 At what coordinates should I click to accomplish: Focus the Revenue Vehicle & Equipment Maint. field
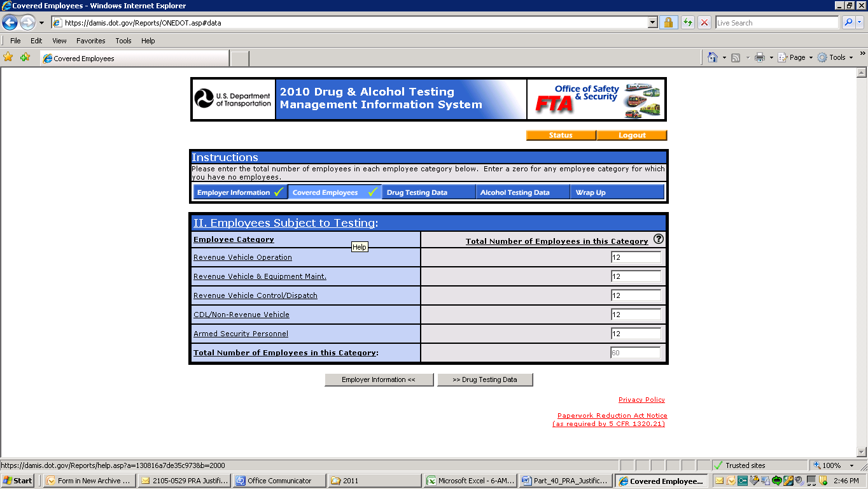636,276
